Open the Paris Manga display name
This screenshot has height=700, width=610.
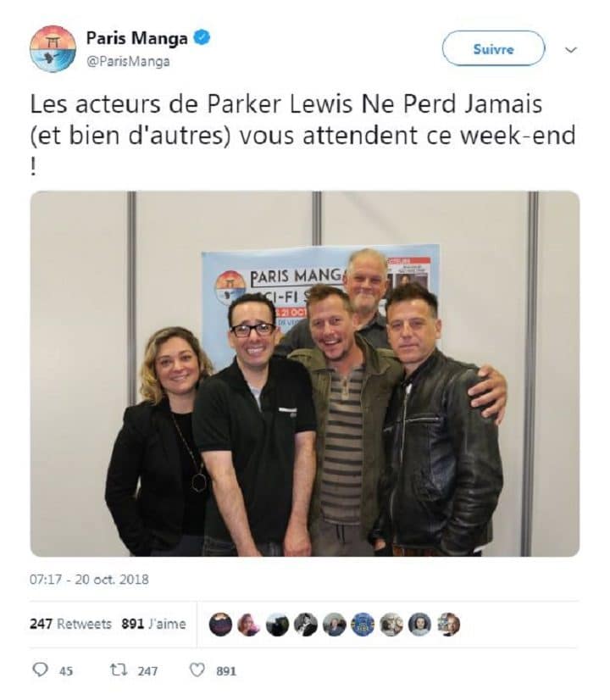[x=136, y=38]
